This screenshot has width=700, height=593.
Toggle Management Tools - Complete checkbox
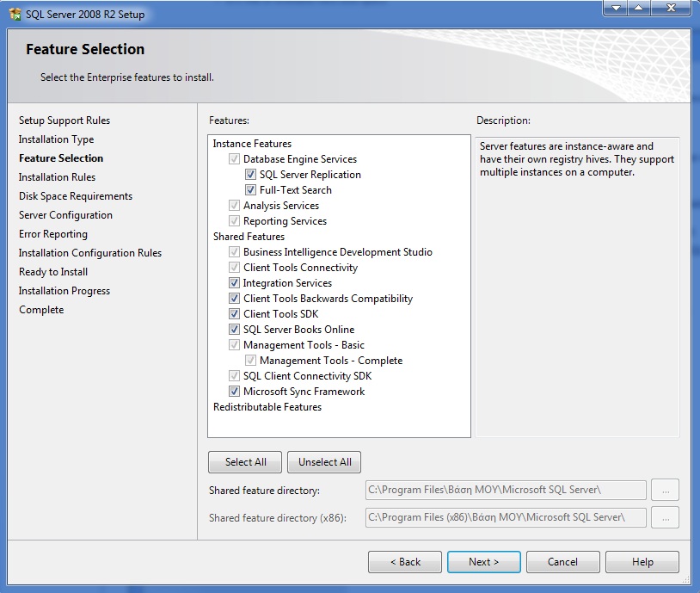click(250, 360)
